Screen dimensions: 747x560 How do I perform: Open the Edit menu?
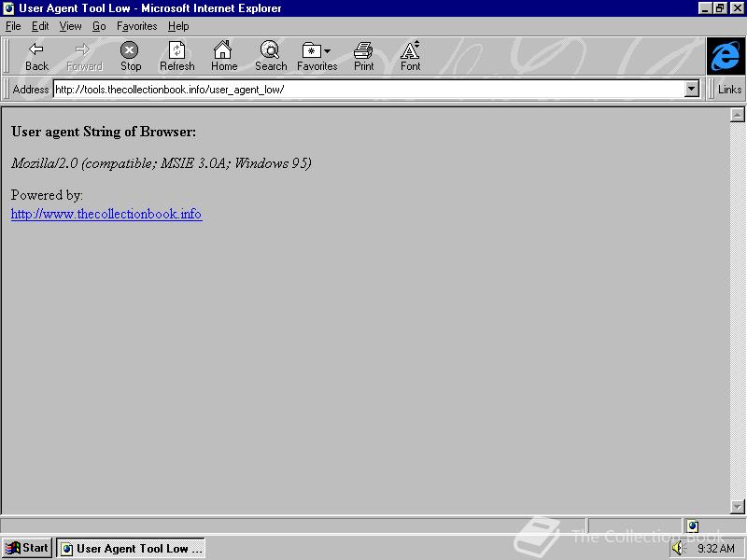click(40, 26)
